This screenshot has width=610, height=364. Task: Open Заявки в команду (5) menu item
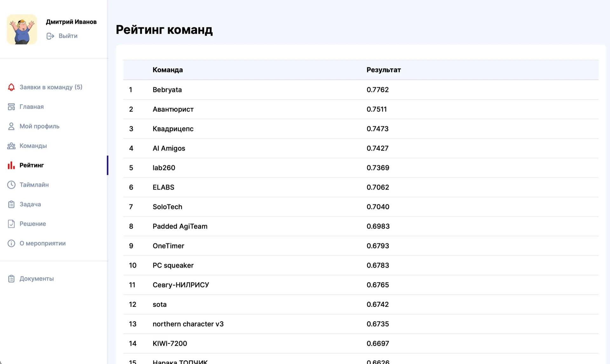click(x=51, y=87)
